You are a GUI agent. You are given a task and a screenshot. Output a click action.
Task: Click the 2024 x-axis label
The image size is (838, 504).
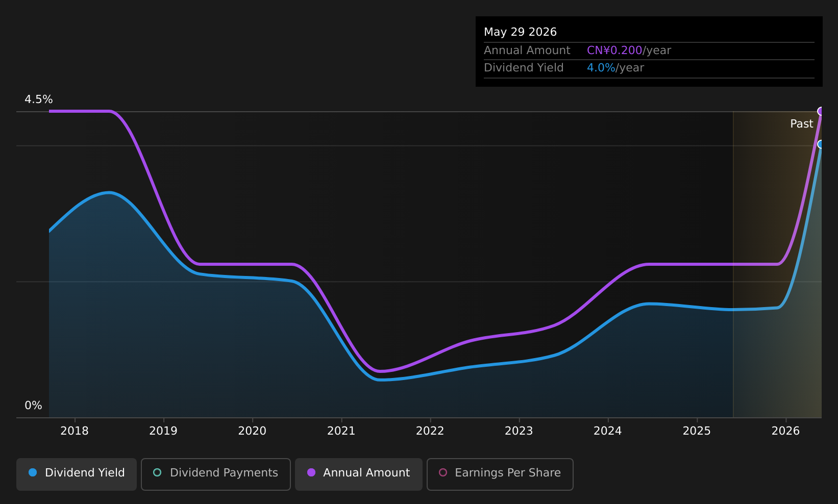click(x=608, y=431)
